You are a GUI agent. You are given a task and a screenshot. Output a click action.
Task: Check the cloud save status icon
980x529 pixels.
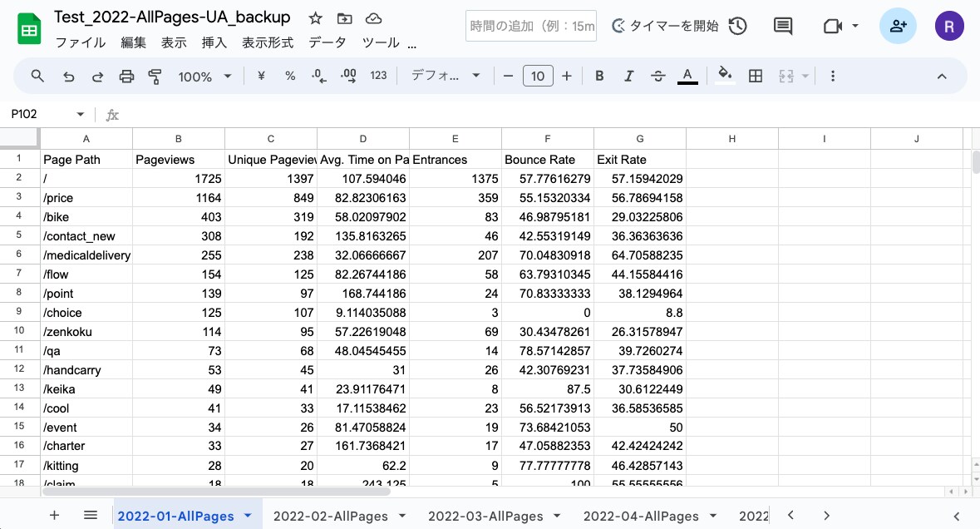(373, 19)
